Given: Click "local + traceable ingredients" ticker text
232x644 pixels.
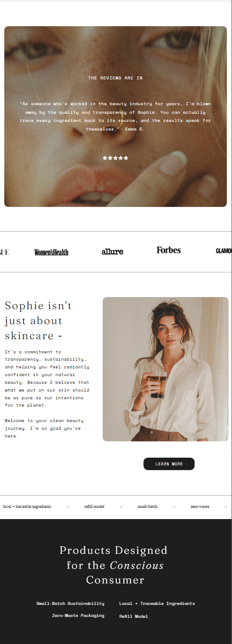Looking at the screenshot, I should click(27, 507).
